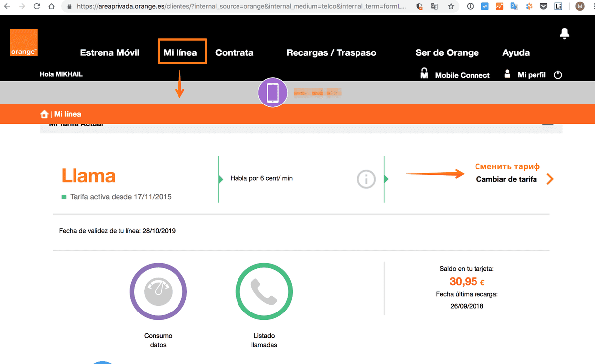Click the Hola MIKHAIL greeting
The height and width of the screenshot is (364, 595).
click(x=61, y=74)
